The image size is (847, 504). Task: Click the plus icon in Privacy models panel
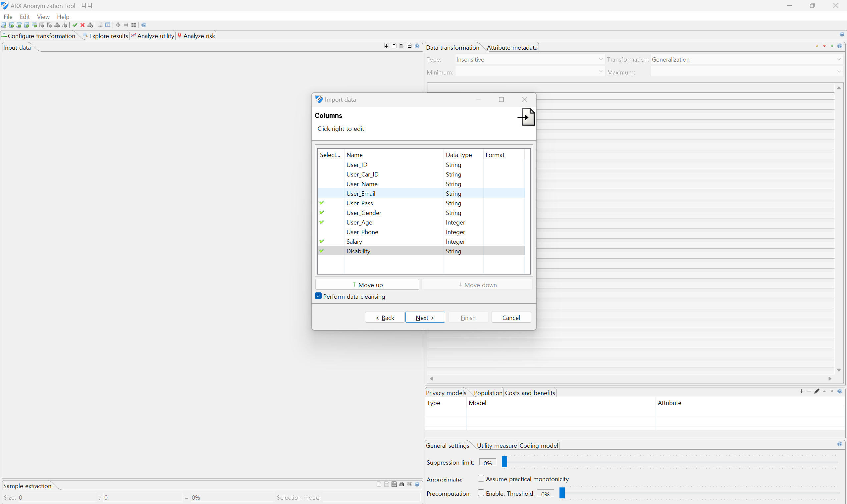coord(802,391)
